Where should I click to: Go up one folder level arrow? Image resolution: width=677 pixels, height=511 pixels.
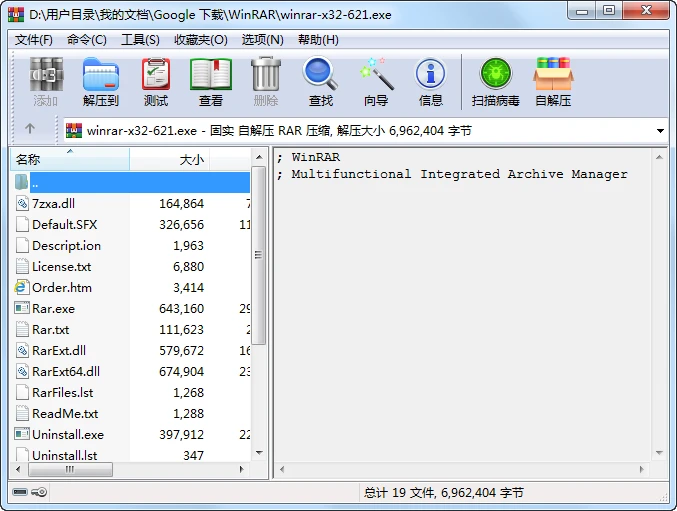(30, 129)
